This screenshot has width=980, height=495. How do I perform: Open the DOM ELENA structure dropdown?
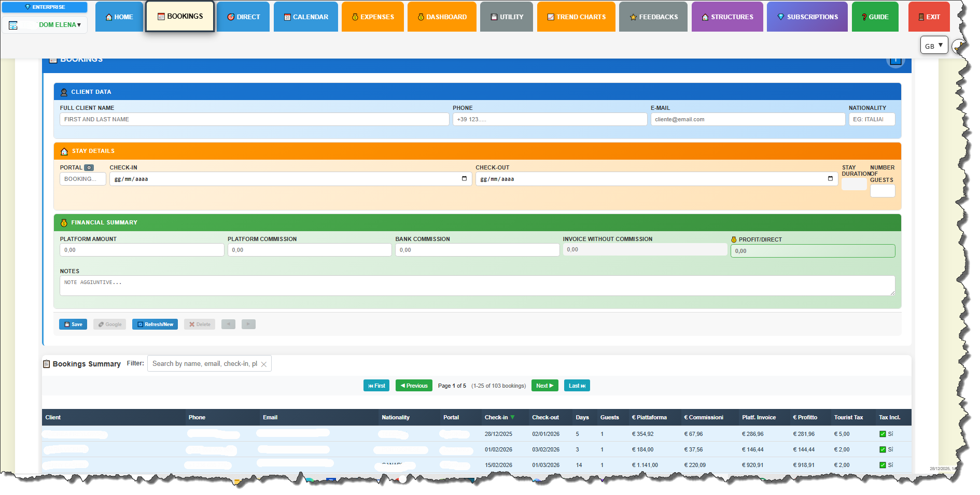pos(60,25)
